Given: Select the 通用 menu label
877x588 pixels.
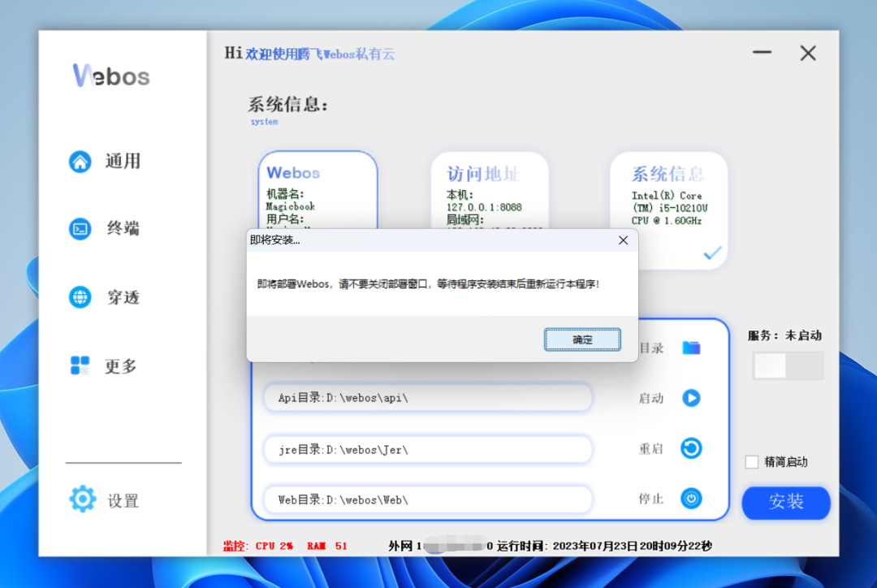Looking at the screenshot, I should click(123, 162).
